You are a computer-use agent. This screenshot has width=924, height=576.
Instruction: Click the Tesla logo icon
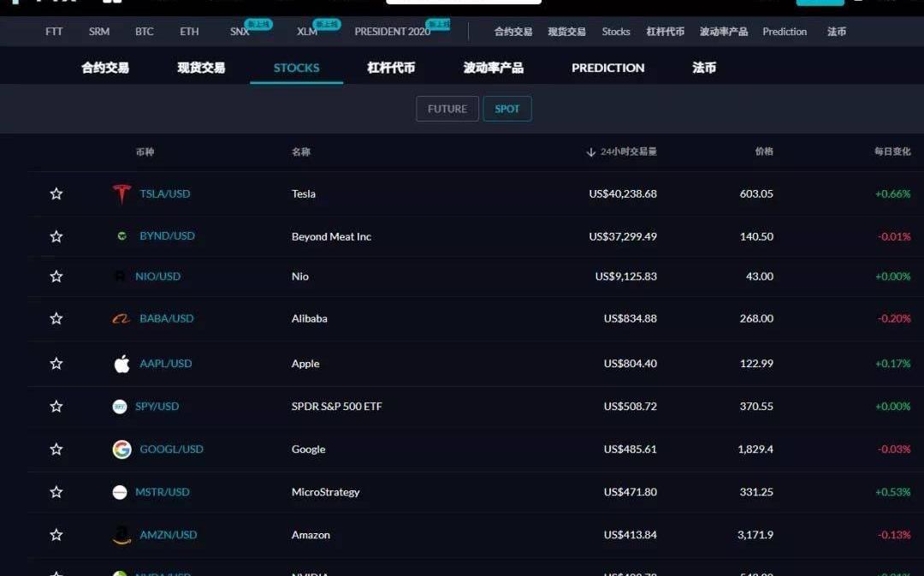tap(121, 194)
